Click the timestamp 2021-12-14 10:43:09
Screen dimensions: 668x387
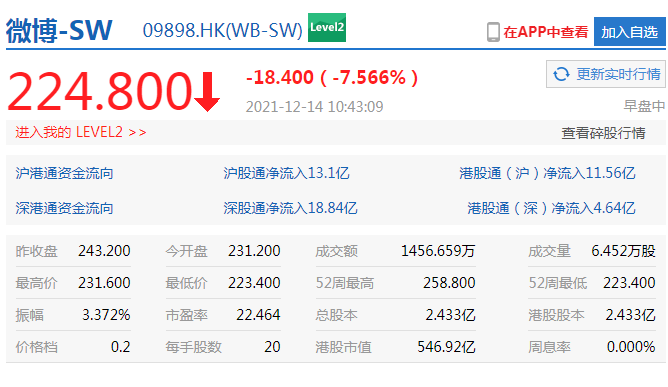(x=314, y=107)
